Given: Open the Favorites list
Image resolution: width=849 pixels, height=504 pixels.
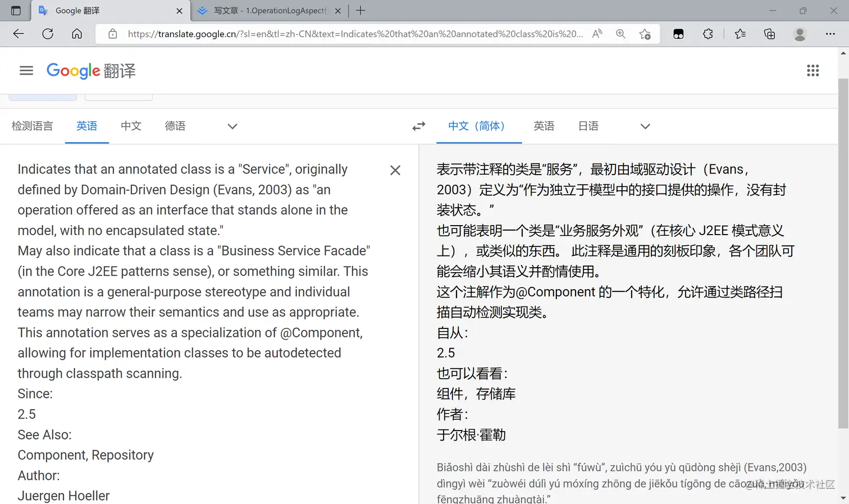Looking at the screenshot, I should click(740, 34).
